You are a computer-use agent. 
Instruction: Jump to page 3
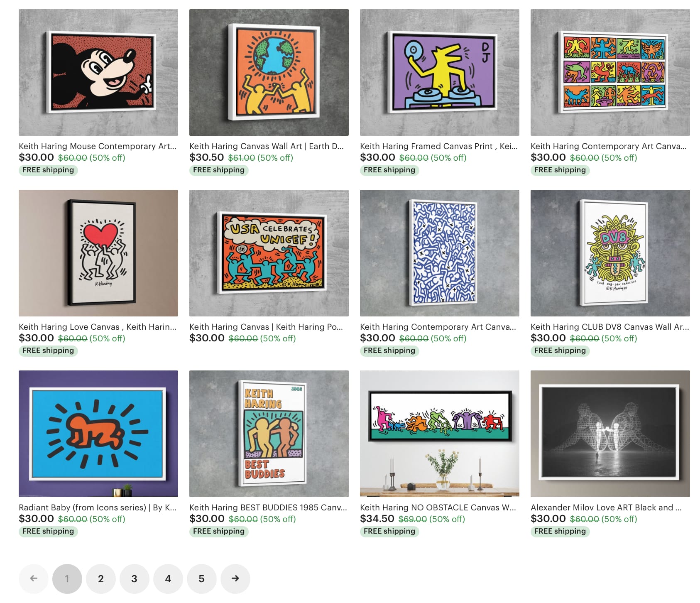pyautogui.click(x=134, y=578)
